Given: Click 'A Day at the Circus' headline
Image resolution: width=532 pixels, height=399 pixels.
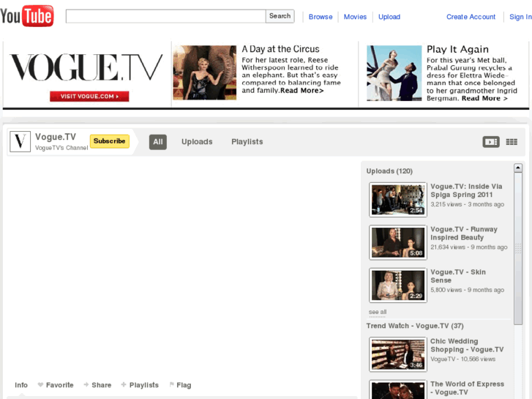Looking at the screenshot, I should pos(280,49).
